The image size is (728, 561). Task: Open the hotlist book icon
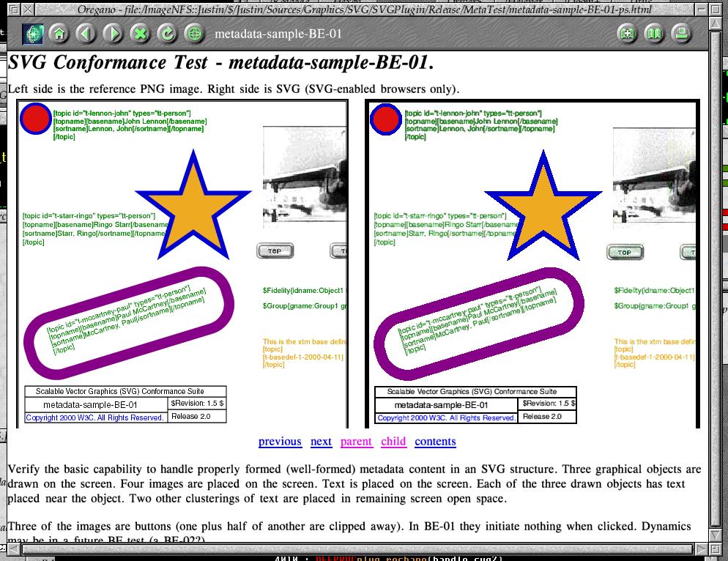[x=654, y=34]
